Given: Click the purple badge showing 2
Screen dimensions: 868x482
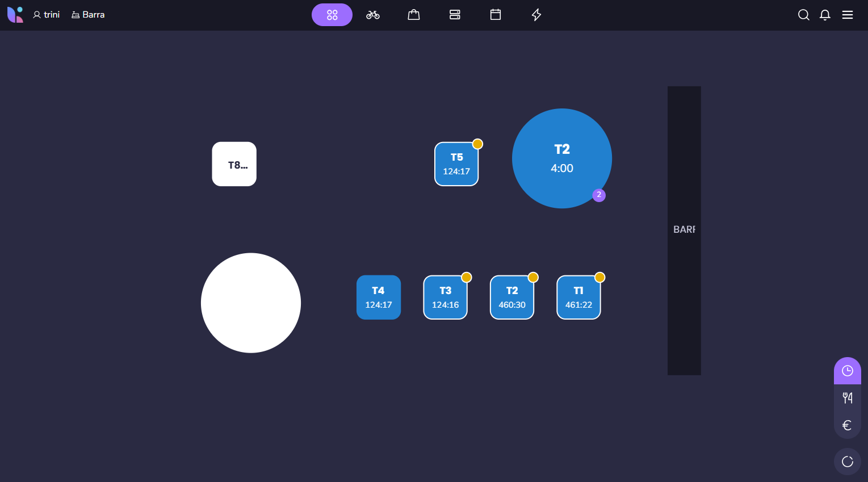Looking at the screenshot, I should [599, 195].
